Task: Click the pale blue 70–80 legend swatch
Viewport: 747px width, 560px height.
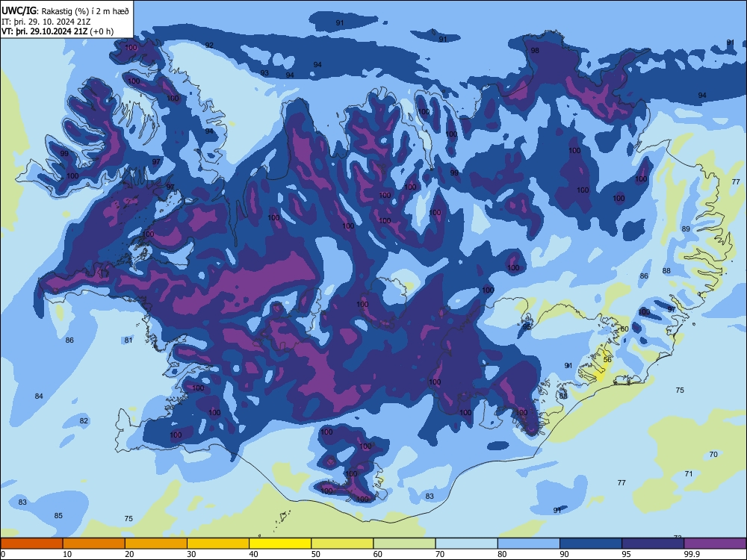Action: [x=466, y=544]
